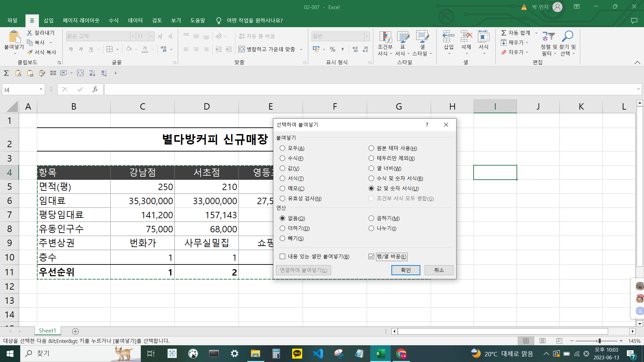Select the 모두(A) paste option

click(282, 148)
